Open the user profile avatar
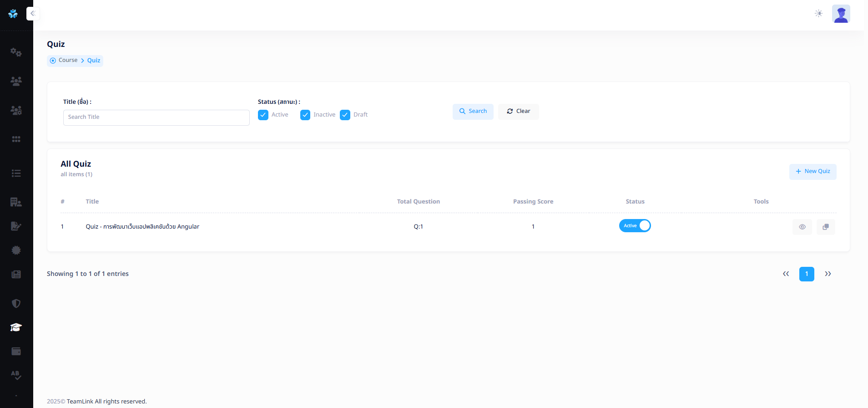868x408 pixels. (841, 14)
